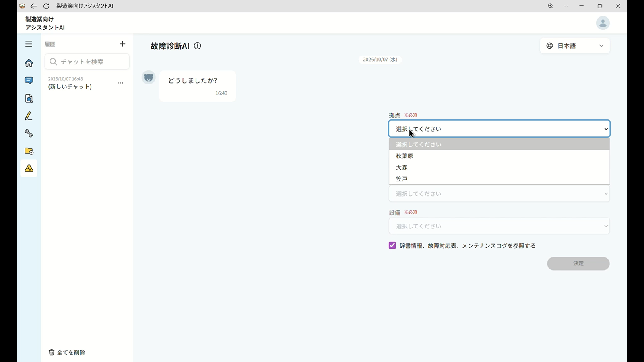Select the warning triangle fault diagnosis icon

coord(29,169)
